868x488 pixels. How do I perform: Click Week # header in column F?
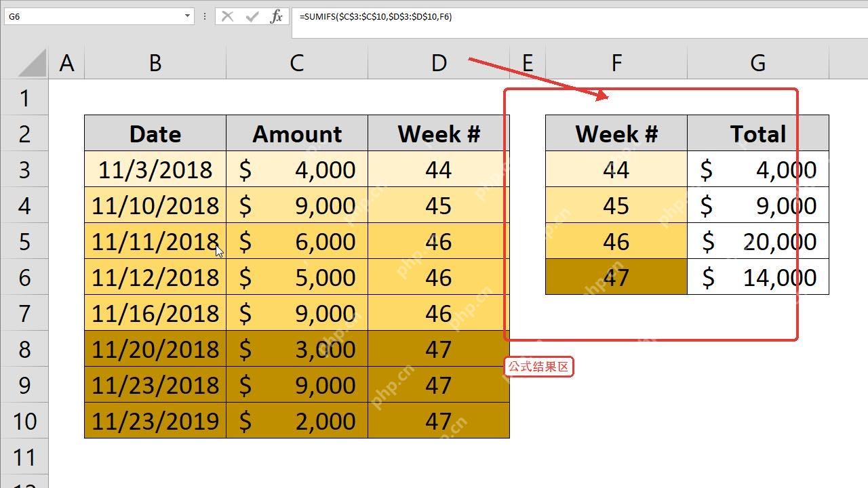point(616,134)
